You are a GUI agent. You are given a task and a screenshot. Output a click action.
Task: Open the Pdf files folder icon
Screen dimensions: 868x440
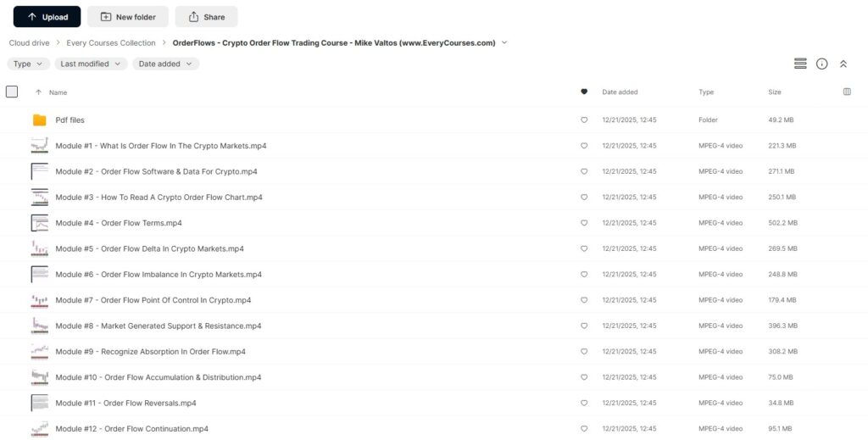click(x=40, y=120)
